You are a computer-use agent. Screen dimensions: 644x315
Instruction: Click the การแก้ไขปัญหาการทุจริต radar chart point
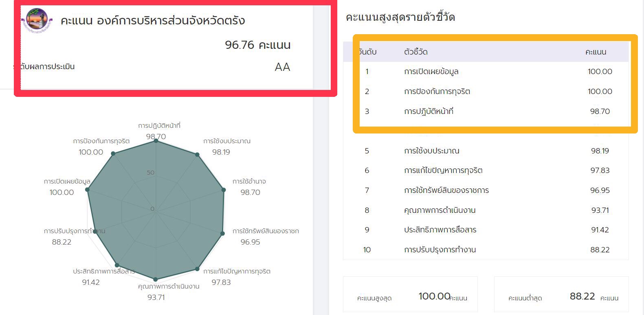[197, 269]
